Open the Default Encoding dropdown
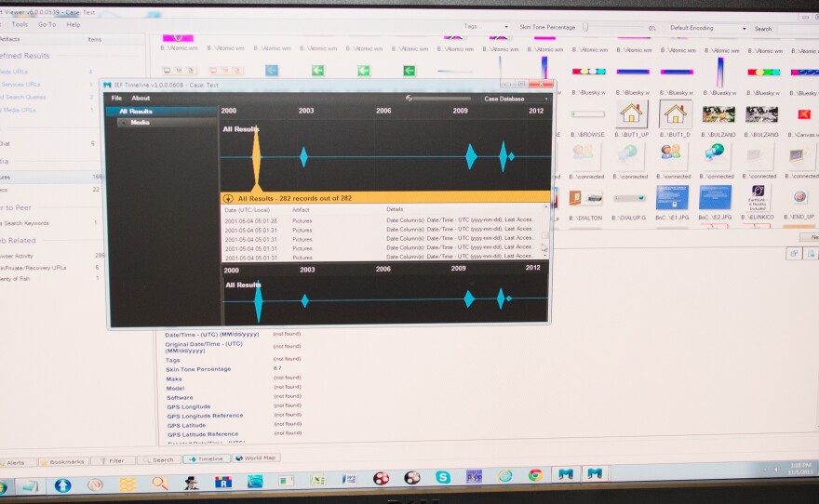Screen dimensions: 819x504 707,29
